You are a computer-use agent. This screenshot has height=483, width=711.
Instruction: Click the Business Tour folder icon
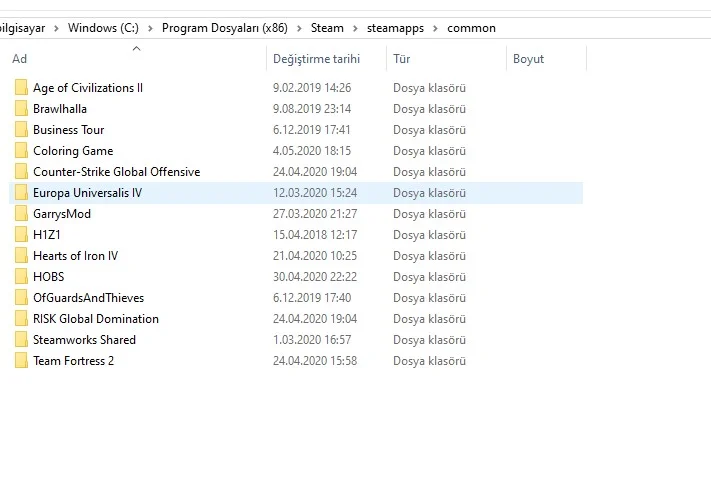(21, 130)
